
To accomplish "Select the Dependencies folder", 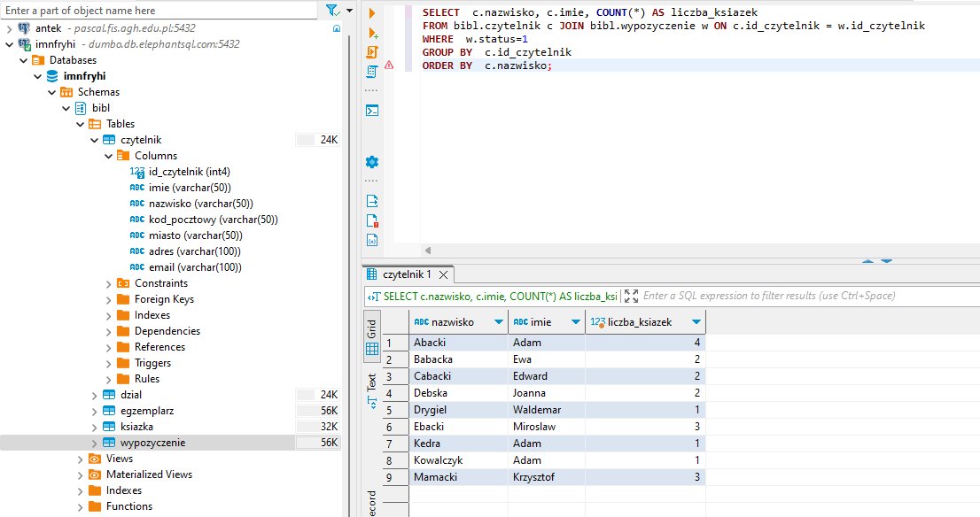I will (167, 331).
